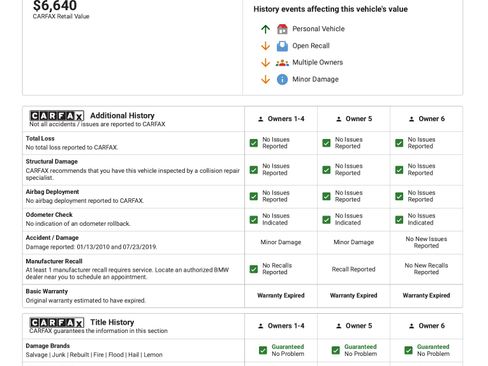488x366 pixels.
Task: Click Structural Damage checkmark for Owner 5
Action: [326, 170]
